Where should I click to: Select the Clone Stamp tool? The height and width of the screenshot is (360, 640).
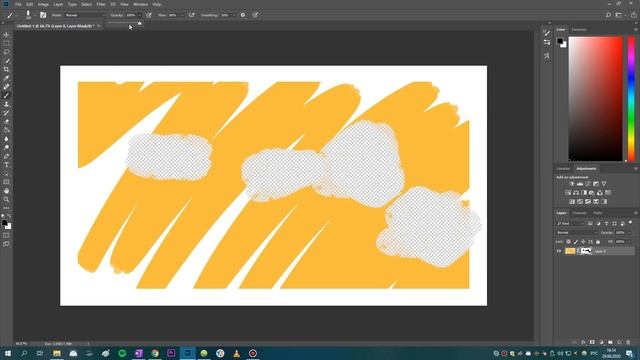[x=6, y=104]
